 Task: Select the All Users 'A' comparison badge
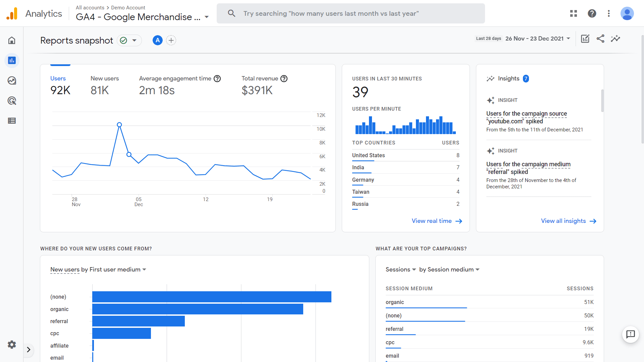(158, 41)
